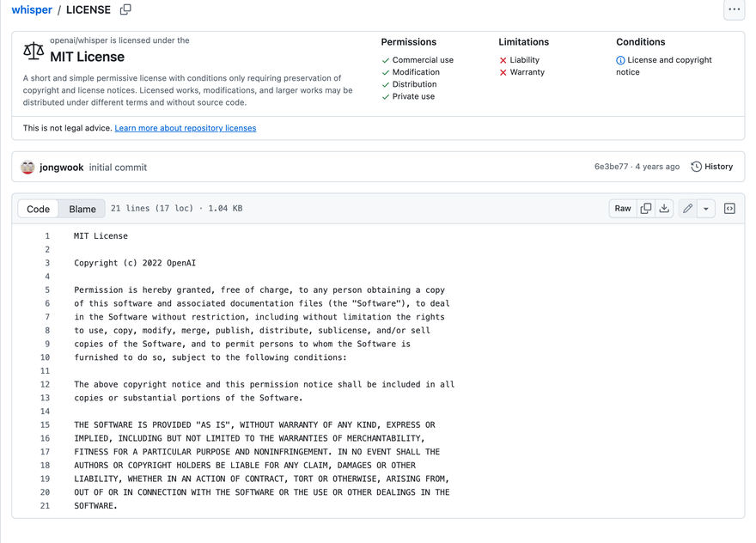756x543 pixels.
Task: Select line number 21
Action: coord(45,506)
